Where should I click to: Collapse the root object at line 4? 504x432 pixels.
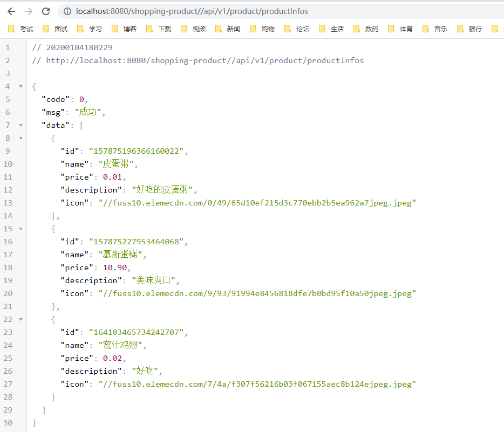(x=21, y=86)
